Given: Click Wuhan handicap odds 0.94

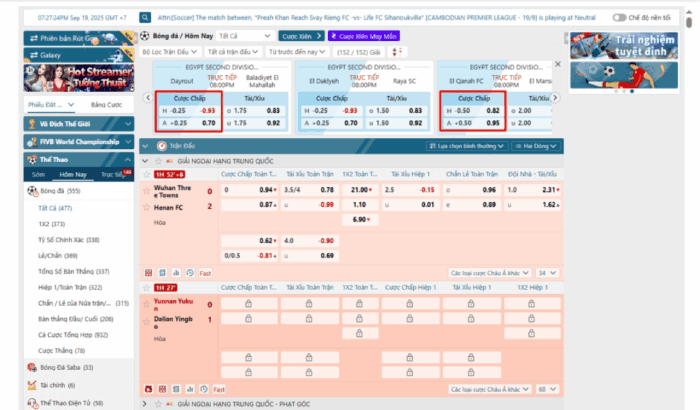Looking at the screenshot, I should [x=250, y=190].
